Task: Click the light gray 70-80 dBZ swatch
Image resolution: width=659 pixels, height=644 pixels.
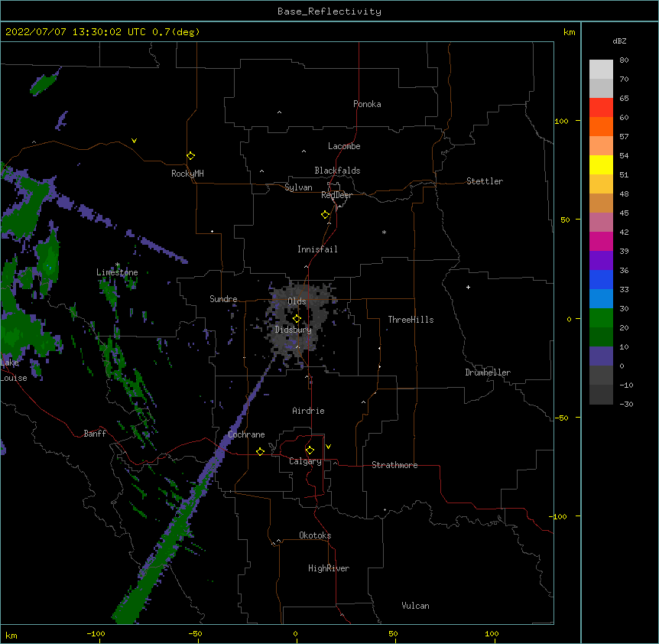Action: [601, 69]
